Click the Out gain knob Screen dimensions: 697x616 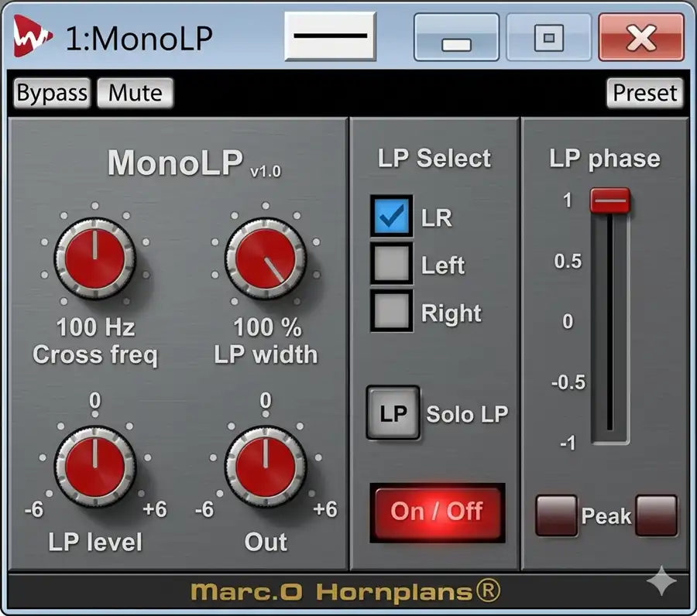click(266, 467)
